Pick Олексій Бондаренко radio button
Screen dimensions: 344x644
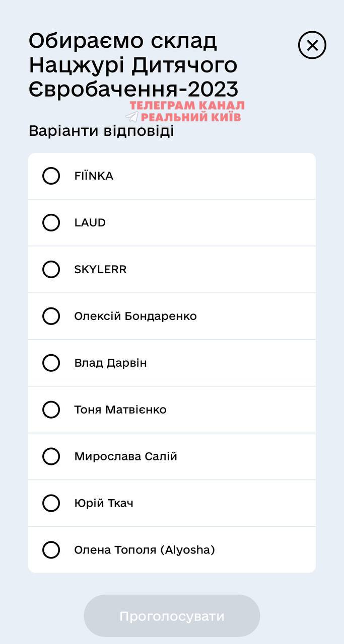click(x=51, y=316)
